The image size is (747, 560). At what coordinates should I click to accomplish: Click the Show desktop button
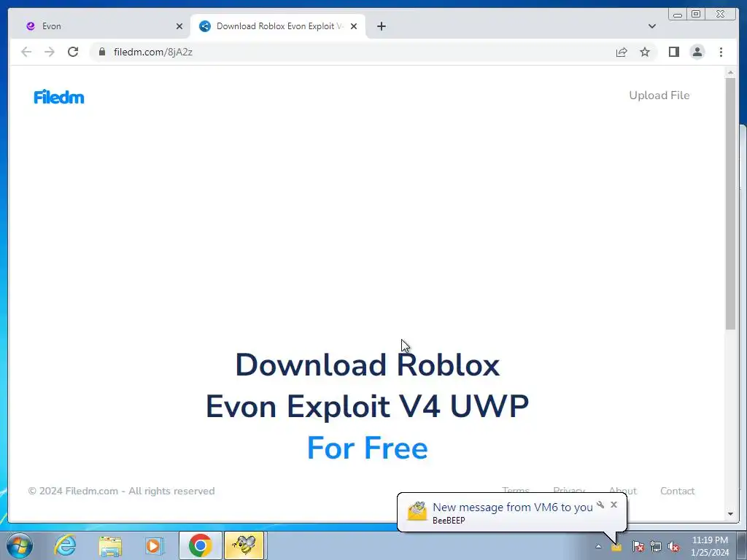tap(742, 545)
